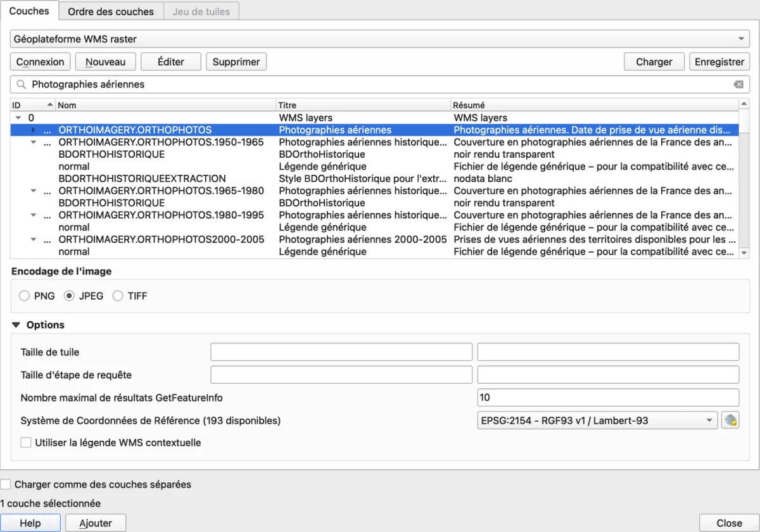Click the 'Photographies aériennes 2000-2005' title cell
Screen dimensions: 760x532
(x=363, y=239)
